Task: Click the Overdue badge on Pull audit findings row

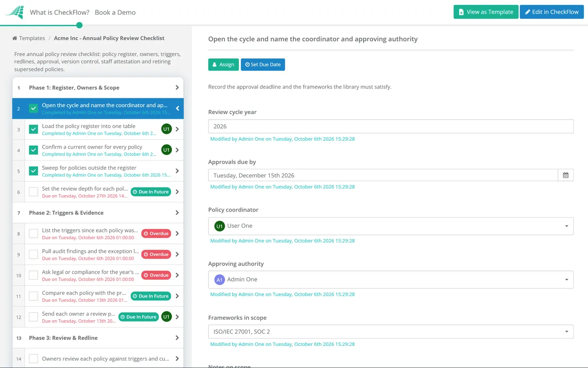Action: 156,254
